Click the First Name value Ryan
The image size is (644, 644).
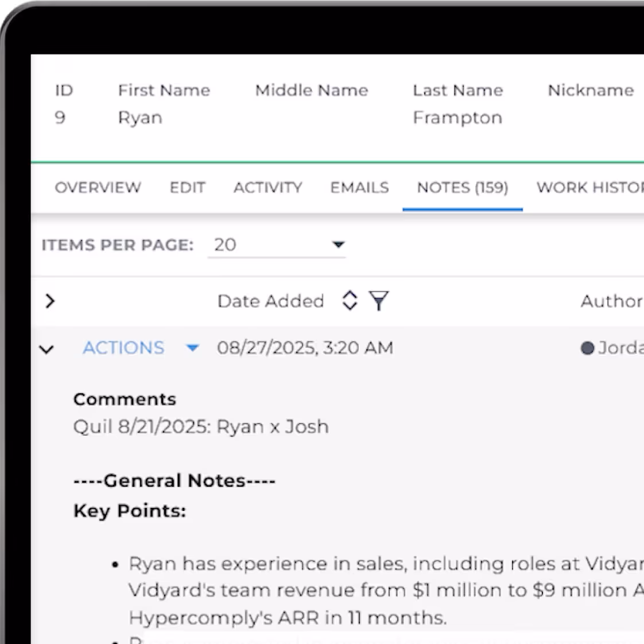pyautogui.click(x=140, y=118)
